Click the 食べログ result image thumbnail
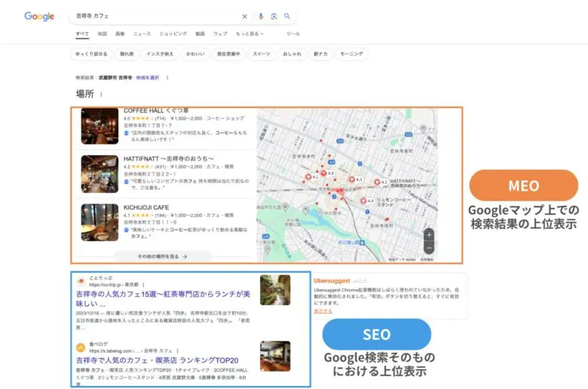This screenshot has height=389, width=588. click(x=275, y=356)
